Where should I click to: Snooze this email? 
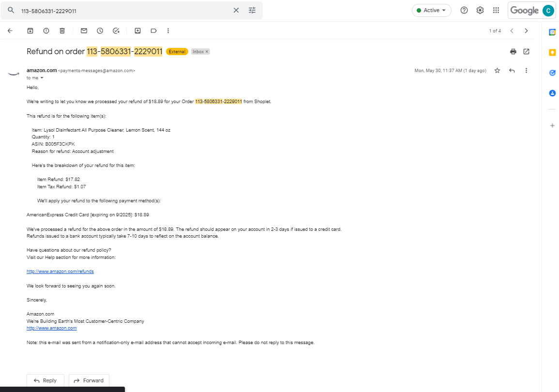[100, 30]
